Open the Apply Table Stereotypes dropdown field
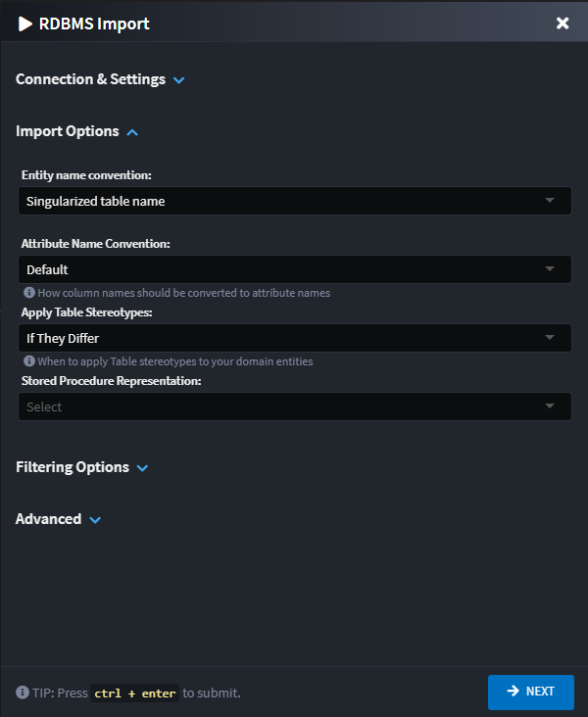Viewport: 588px width, 717px height. click(284, 338)
